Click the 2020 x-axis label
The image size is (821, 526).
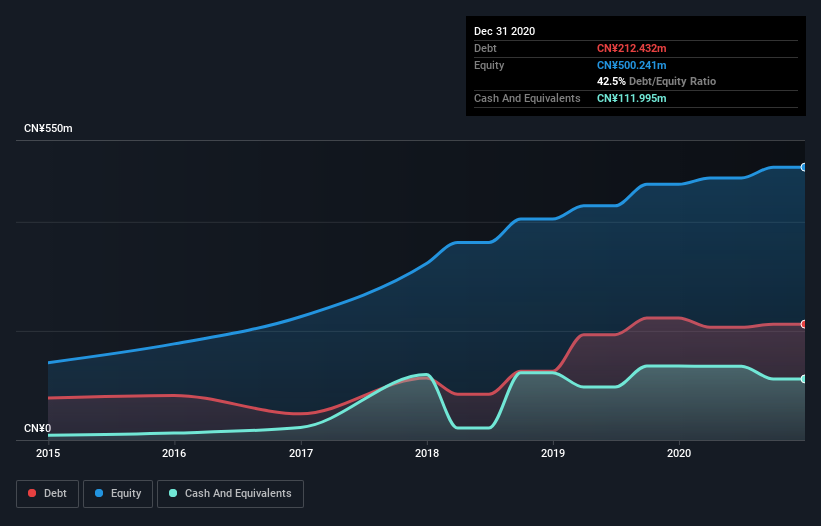point(679,453)
